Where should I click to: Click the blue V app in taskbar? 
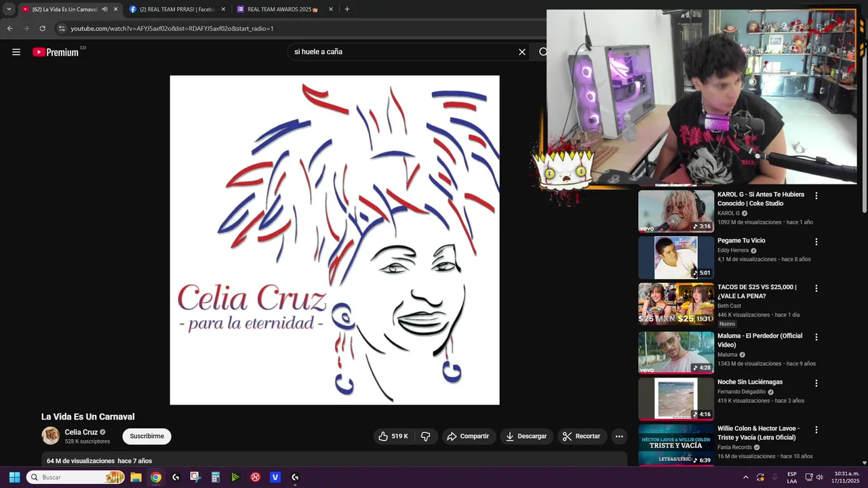(275, 477)
